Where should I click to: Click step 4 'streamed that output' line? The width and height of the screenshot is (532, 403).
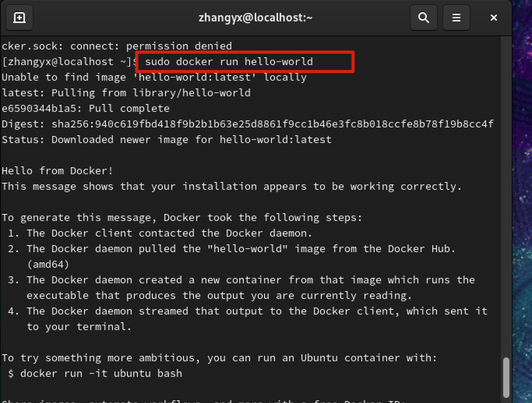[x=248, y=311]
